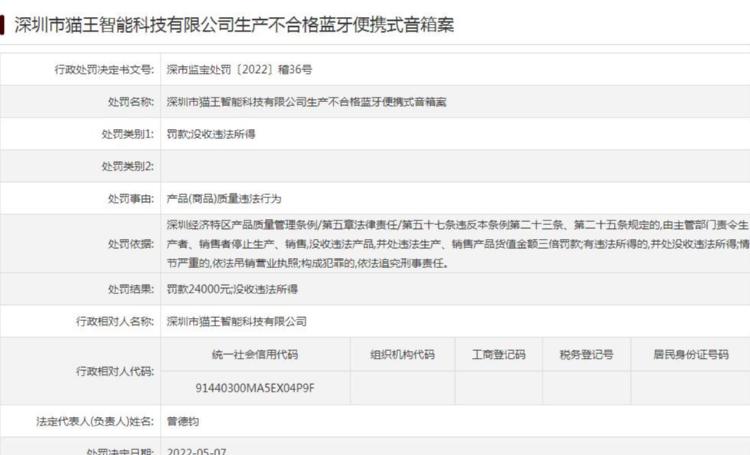The width and height of the screenshot is (750, 455).
Task: Select the 处罚类别2 label
Action: pos(128,166)
